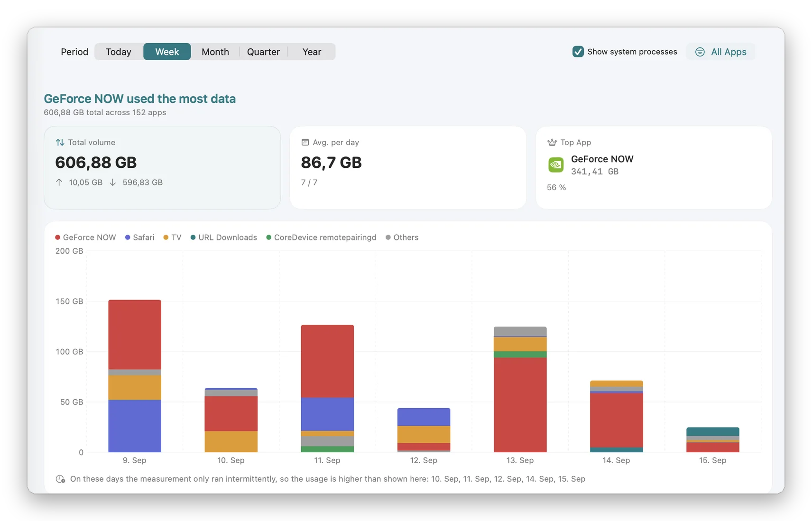Select Others legend label
812x521 pixels.
(x=406, y=238)
